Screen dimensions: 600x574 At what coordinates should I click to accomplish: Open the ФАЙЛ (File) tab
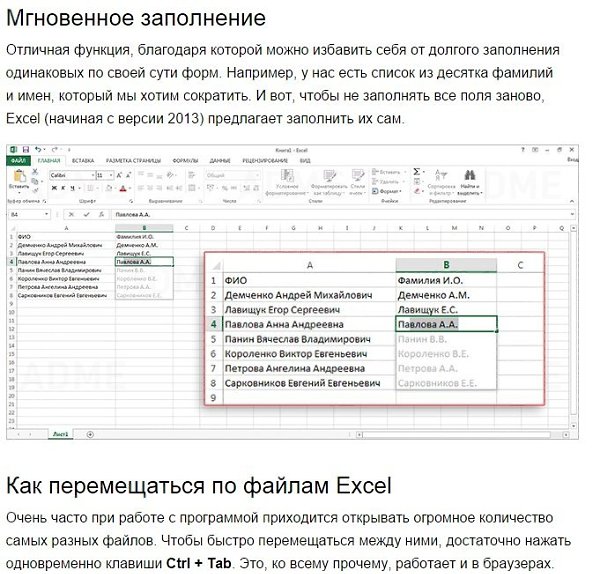(x=18, y=160)
